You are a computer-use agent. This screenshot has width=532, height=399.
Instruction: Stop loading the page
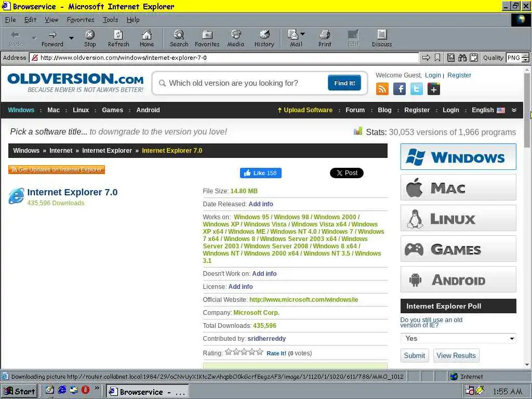click(x=90, y=38)
